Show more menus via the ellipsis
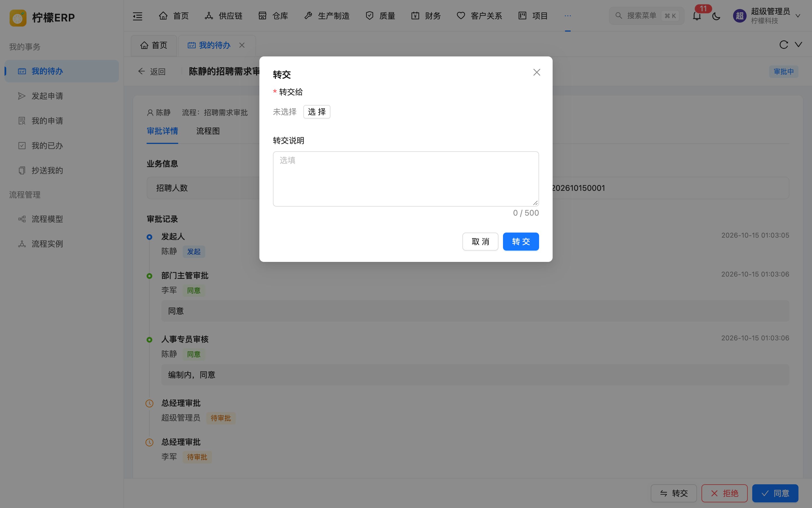The height and width of the screenshot is (508, 812). click(567, 16)
